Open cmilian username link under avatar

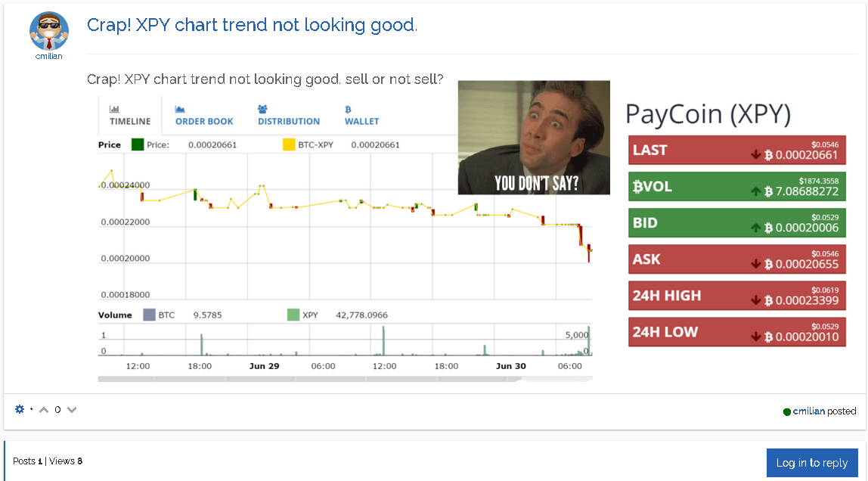[48, 57]
